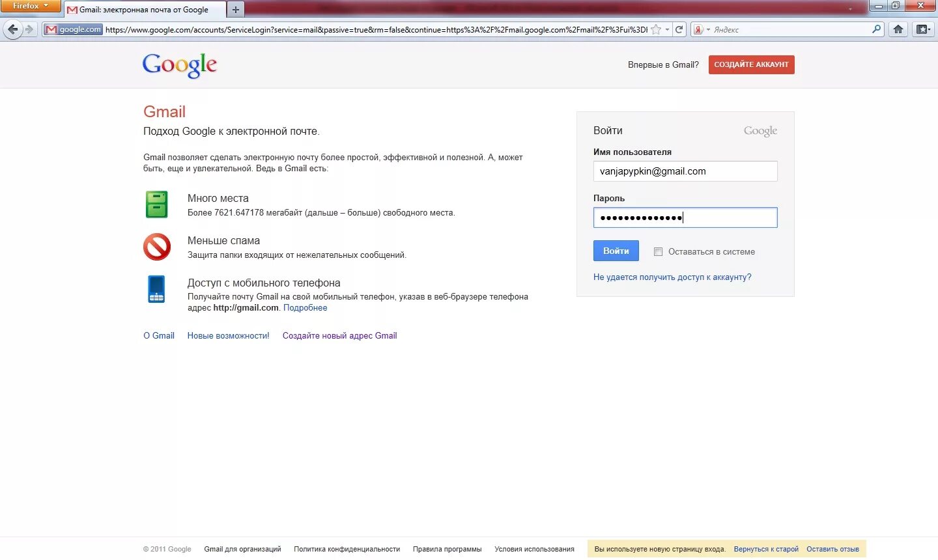Click the search magnifier icon
Image resolution: width=938 pixels, height=560 pixels.
876,29
